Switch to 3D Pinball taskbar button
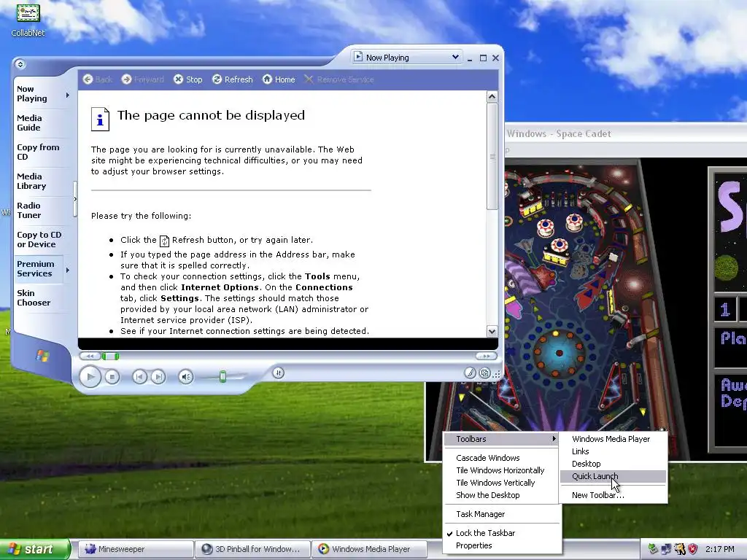The height and width of the screenshot is (560, 747). [252, 549]
